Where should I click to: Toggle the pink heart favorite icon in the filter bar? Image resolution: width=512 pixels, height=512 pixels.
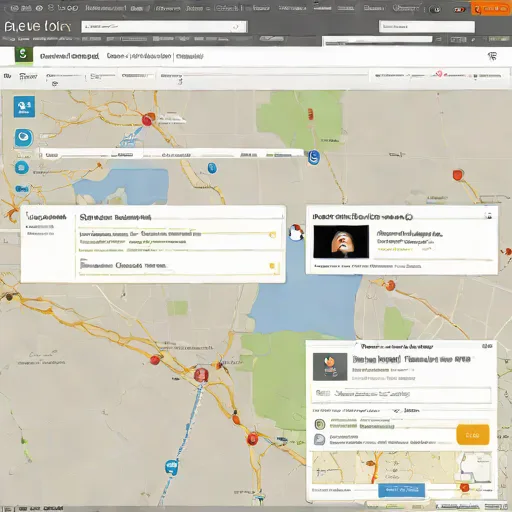439,74
